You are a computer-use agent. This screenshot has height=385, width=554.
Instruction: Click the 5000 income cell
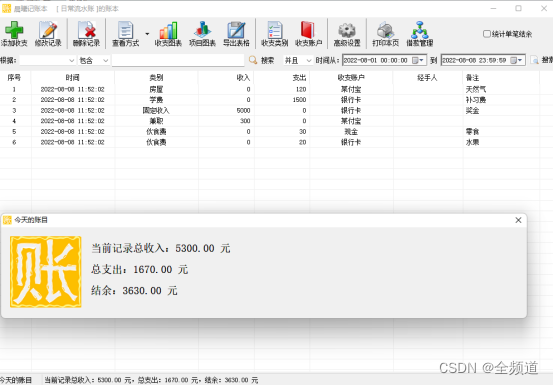(x=243, y=111)
